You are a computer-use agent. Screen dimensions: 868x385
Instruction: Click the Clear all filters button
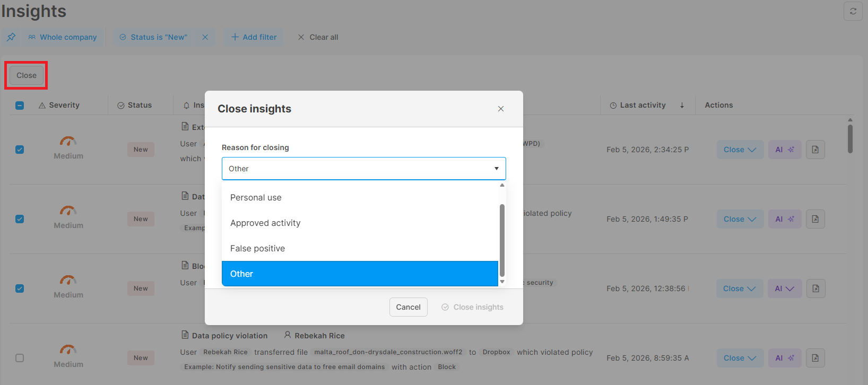point(318,37)
